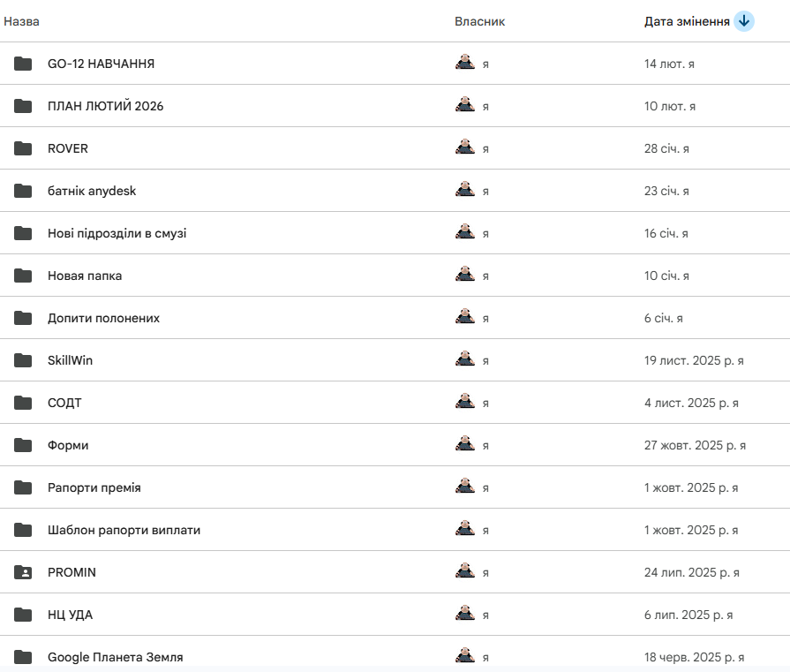
Task: Click the ROVER folder icon
Action: tap(23, 148)
